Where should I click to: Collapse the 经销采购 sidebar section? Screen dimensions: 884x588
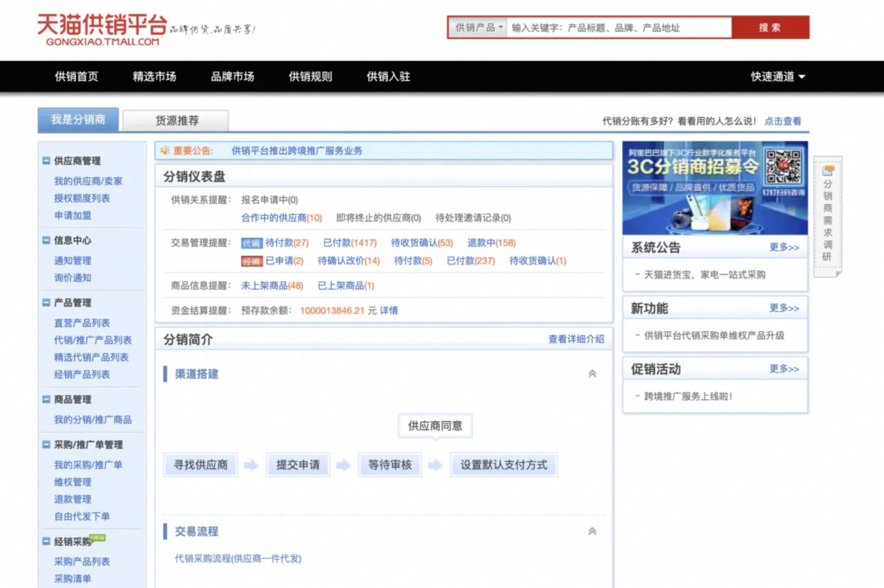pos(46,542)
